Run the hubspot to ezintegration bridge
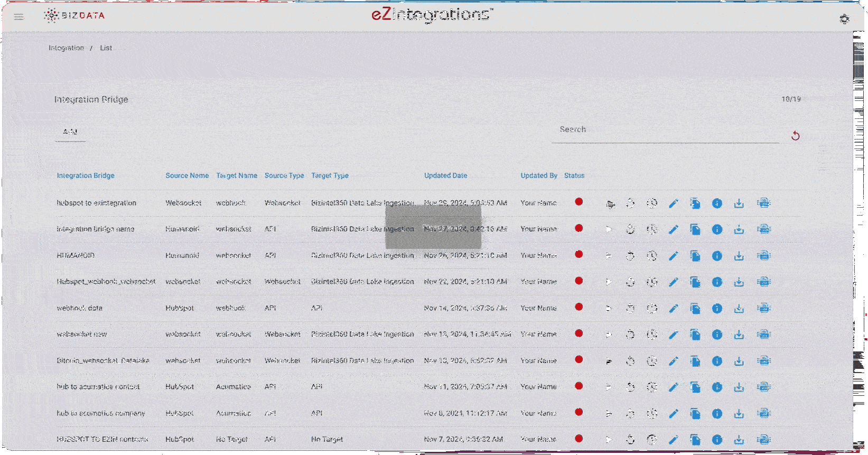 click(x=610, y=204)
